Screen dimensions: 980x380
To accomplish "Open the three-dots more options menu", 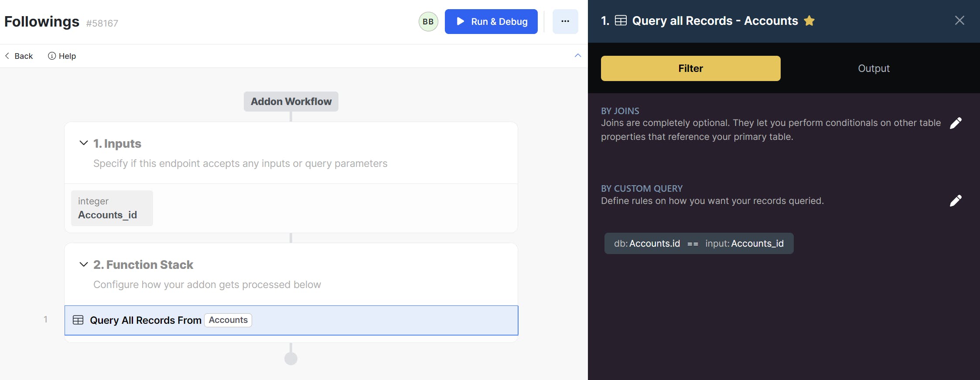I will coord(565,21).
